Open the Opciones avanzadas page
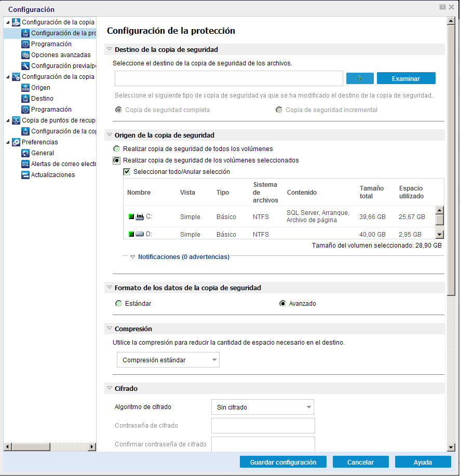The image size is (460, 476). (x=61, y=55)
